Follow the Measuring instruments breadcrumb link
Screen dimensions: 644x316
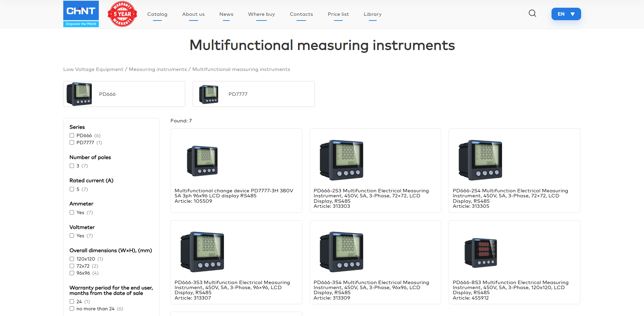(x=158, y=69)
